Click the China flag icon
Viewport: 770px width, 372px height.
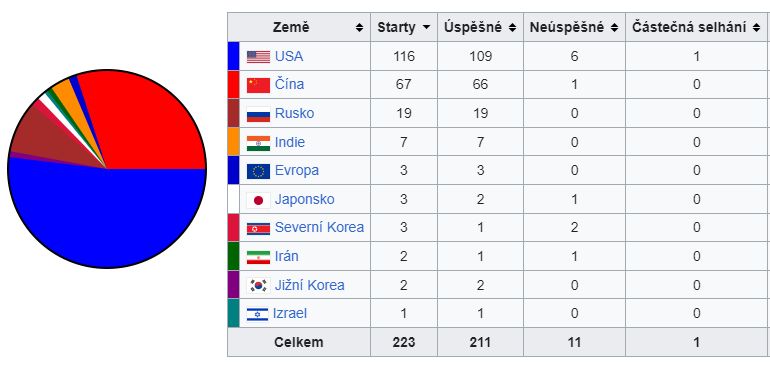258,85
